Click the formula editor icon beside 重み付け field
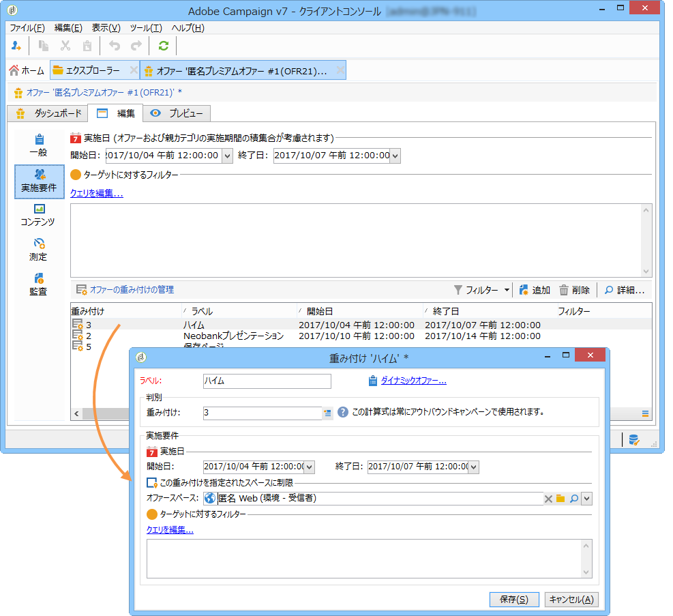673x616 pixels. click(x=327, y=413)
